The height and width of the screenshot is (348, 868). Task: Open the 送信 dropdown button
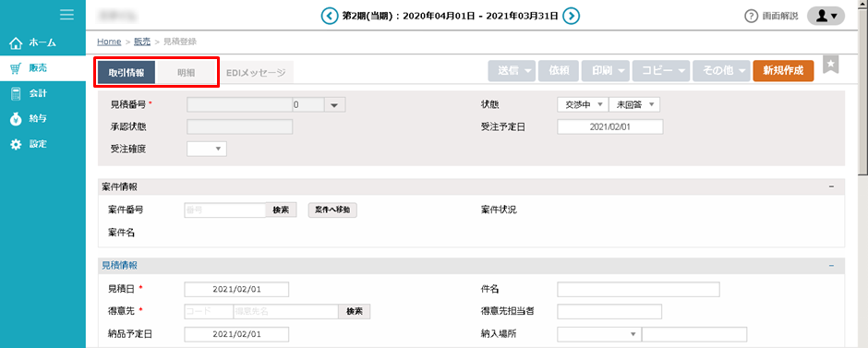coord(512,71)
